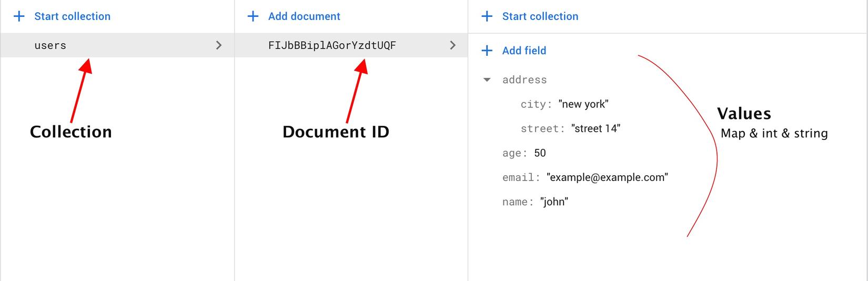Click the plus icon beside Add document
868x281 pixels.
tap(253, 16)
